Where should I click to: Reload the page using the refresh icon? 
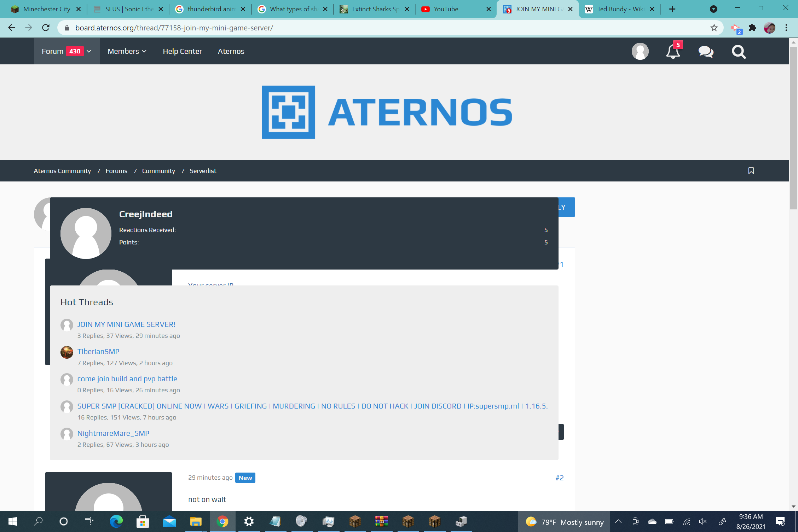(46, 28)
